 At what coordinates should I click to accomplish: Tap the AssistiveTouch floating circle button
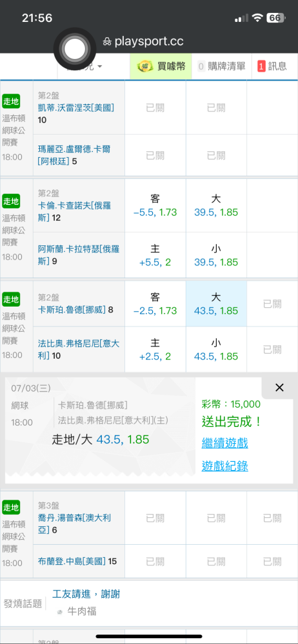pyautogui.click(x=74, y=50)
